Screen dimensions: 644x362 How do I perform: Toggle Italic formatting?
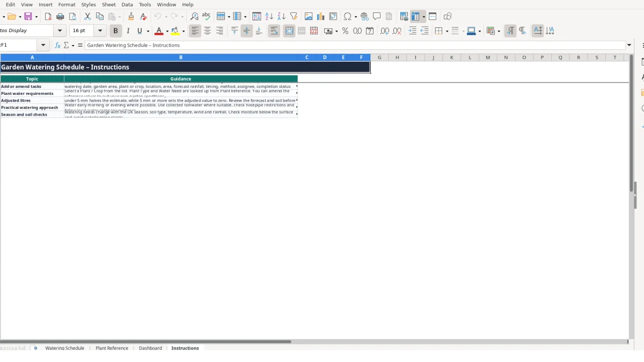click(x=128, y=31)
